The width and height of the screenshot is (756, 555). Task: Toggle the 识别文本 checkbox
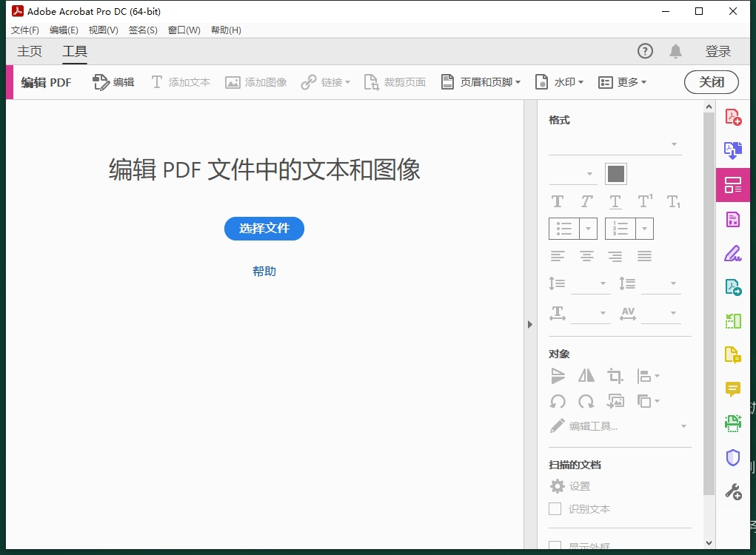555,509
